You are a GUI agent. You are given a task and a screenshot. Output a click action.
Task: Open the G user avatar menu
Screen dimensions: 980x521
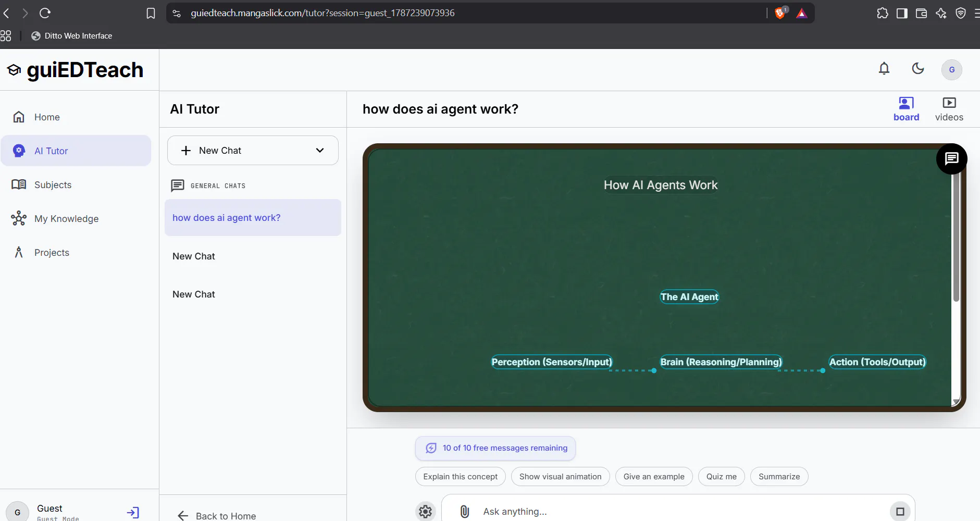pos(952,69)
